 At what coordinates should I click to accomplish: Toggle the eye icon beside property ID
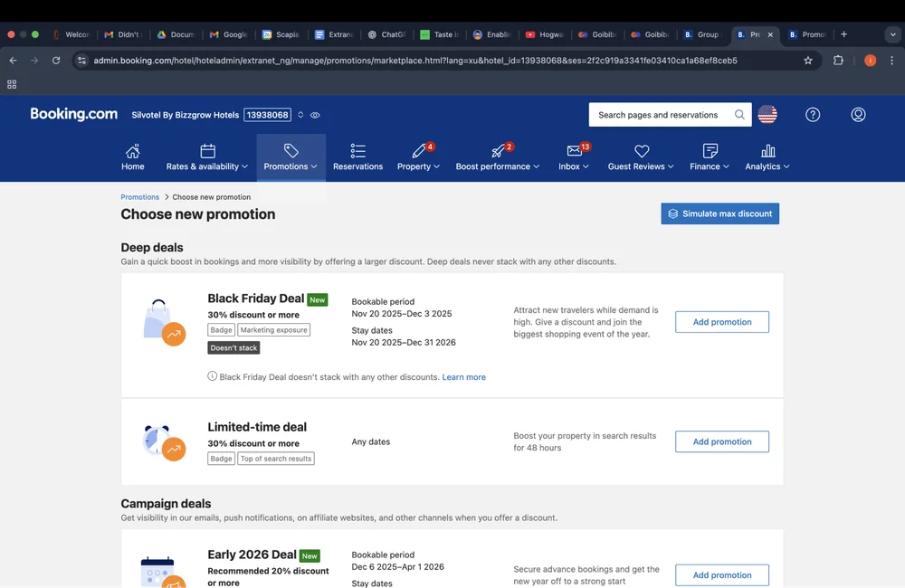click(315, 115)
